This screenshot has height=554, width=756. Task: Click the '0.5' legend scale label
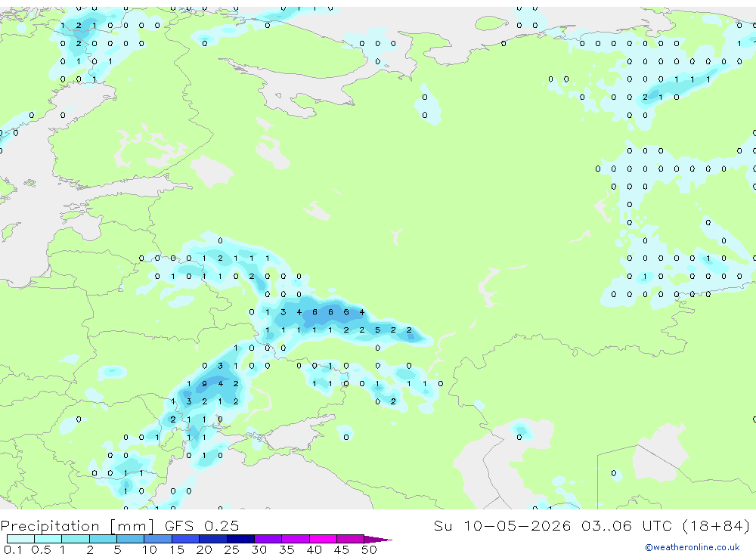[x=41, y=549]
